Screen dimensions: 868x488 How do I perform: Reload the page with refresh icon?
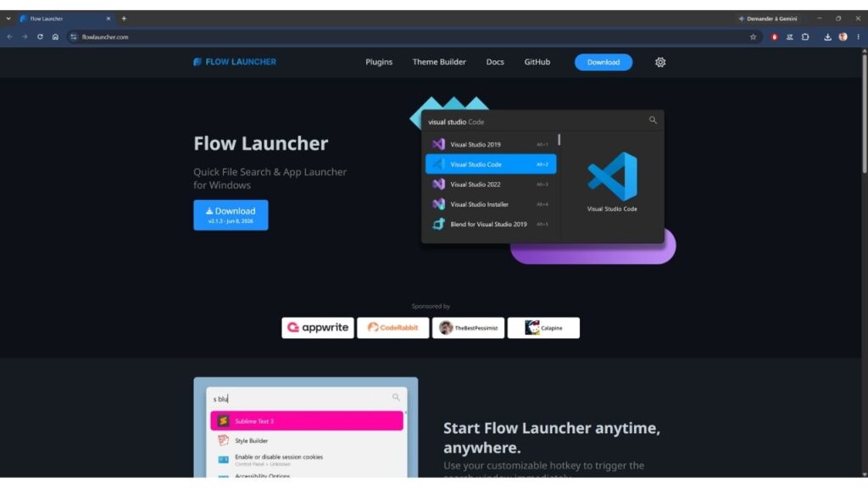(x=40, y=37)
